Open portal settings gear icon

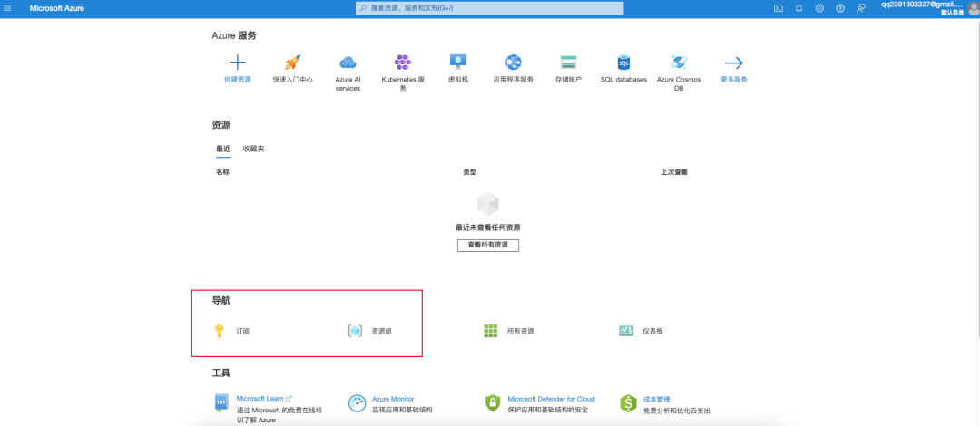(819, 8)
